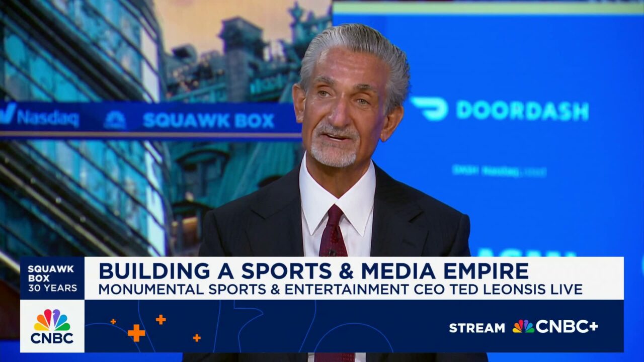Click headline 'BUILDING A SPORTS & MEDIA EMPIRE'
This screenshot has width=644, height=362.
click(x=313, y=271)
